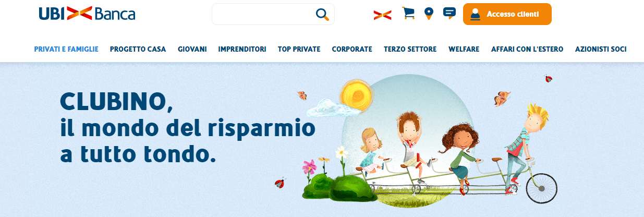Click the magnifying glass search icon

[x=323, y=14]
